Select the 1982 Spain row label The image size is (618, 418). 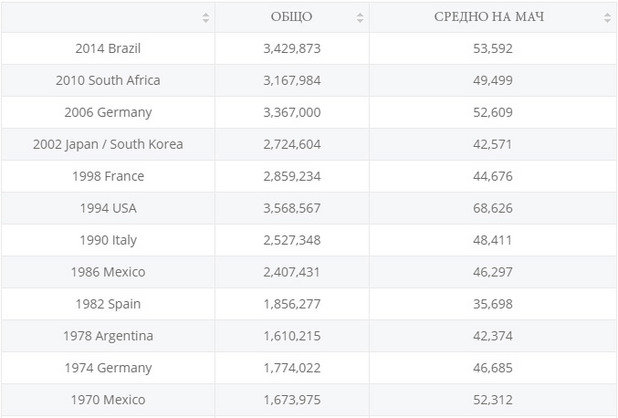tap(108, 304)
